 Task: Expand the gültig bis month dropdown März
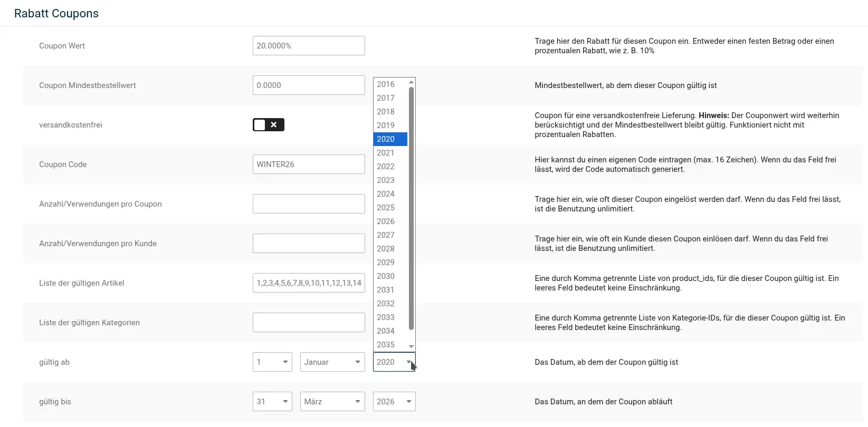(332, 402)
